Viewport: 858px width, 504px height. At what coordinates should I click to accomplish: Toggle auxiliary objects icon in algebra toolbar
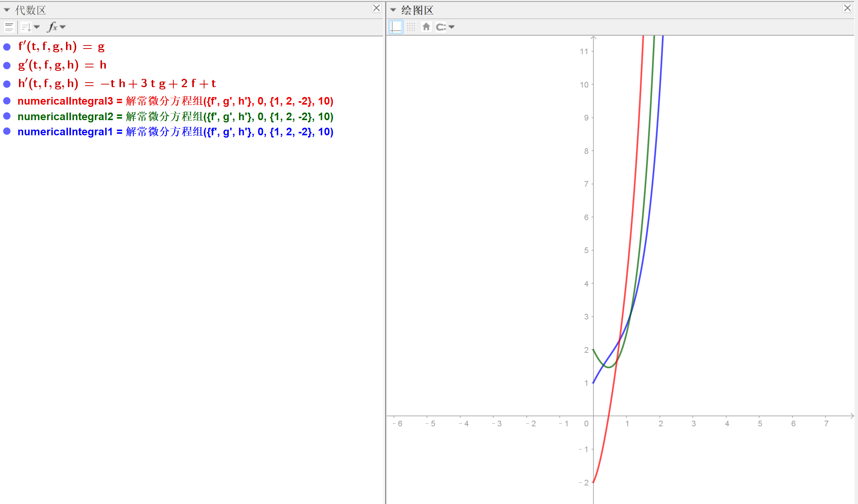tap(9, 27)
